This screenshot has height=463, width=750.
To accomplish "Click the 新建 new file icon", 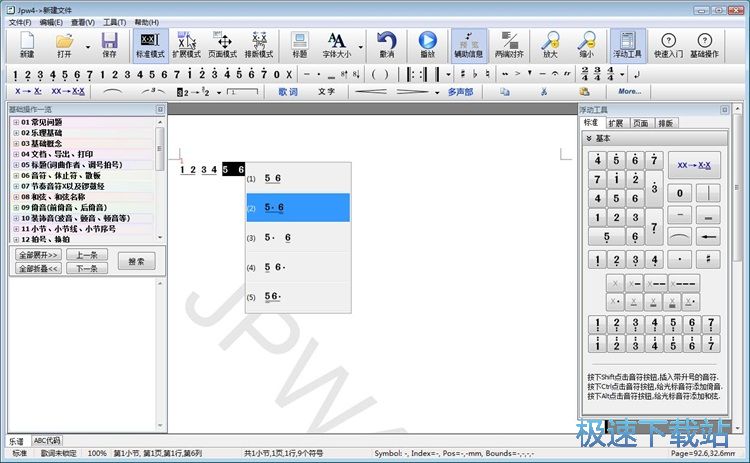I will tap(27, 44).
